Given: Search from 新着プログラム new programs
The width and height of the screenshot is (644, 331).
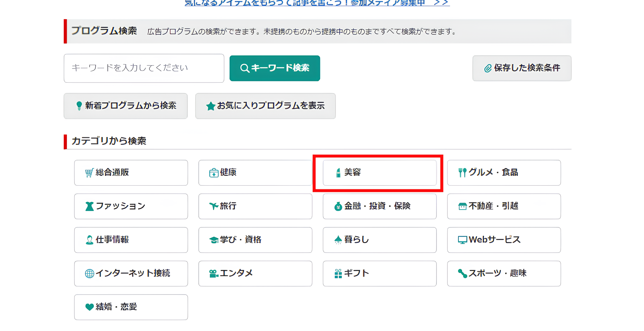Looking at the screenshot, I should point(125,106).
